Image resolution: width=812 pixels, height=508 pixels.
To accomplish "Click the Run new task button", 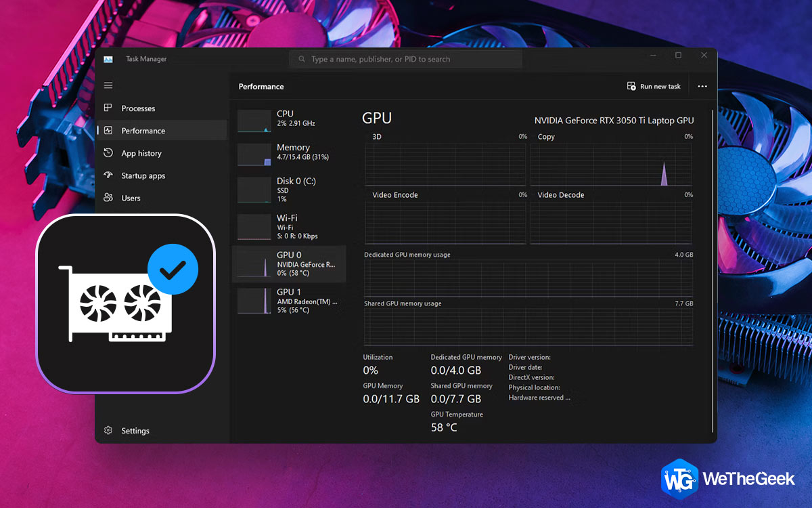I will point(654,86).
